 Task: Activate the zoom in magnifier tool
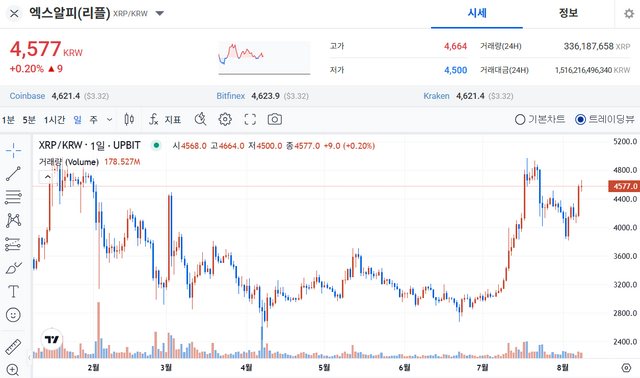coord(13,370)
